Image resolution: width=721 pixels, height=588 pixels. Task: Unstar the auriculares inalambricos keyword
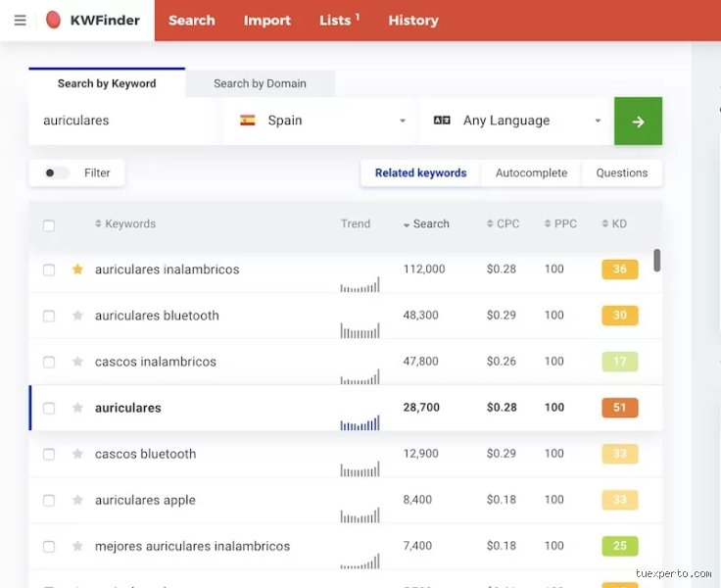[x=77, y=269]
